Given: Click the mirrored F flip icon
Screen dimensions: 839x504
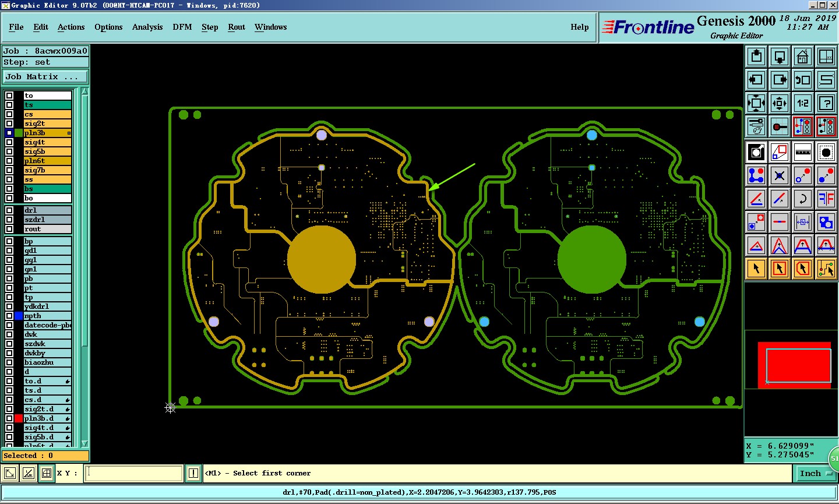Looking at the screenshot, I should point(826,199).
